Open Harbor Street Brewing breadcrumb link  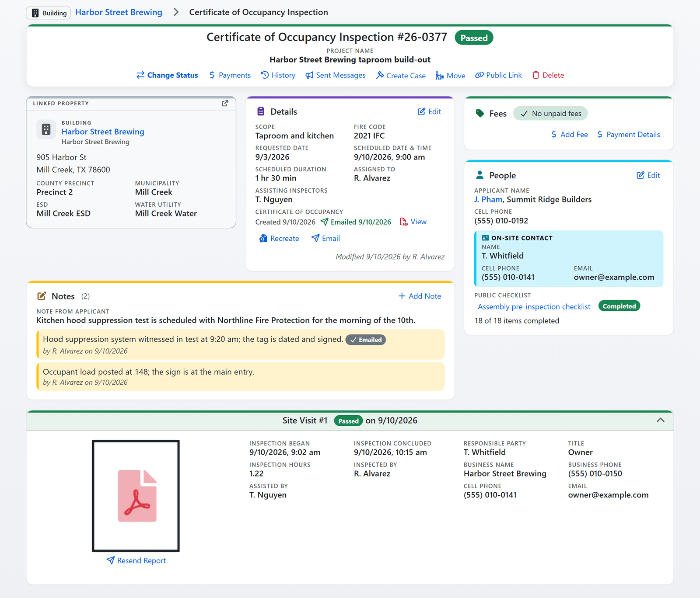click(x=119, y=12)
